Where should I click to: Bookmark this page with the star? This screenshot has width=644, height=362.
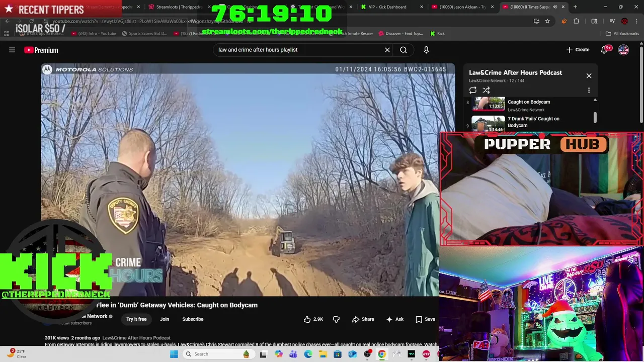point(547,21)
